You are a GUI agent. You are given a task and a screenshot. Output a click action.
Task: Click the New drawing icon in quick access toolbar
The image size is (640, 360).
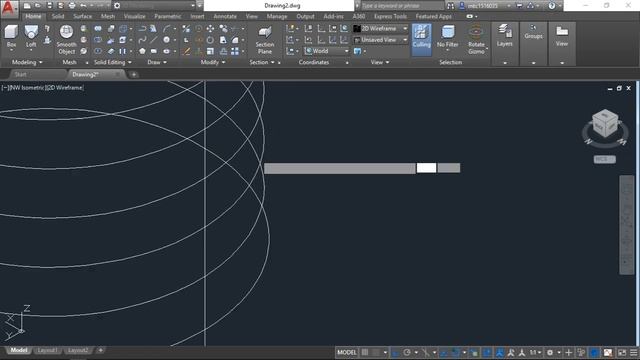(x=27, y=6)
